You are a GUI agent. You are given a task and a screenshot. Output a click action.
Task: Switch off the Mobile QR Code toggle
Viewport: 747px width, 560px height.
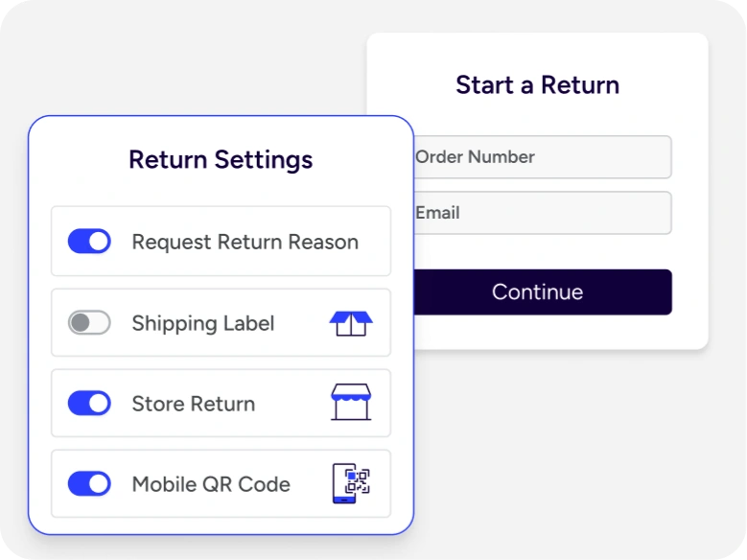click(x=89, y=484)
